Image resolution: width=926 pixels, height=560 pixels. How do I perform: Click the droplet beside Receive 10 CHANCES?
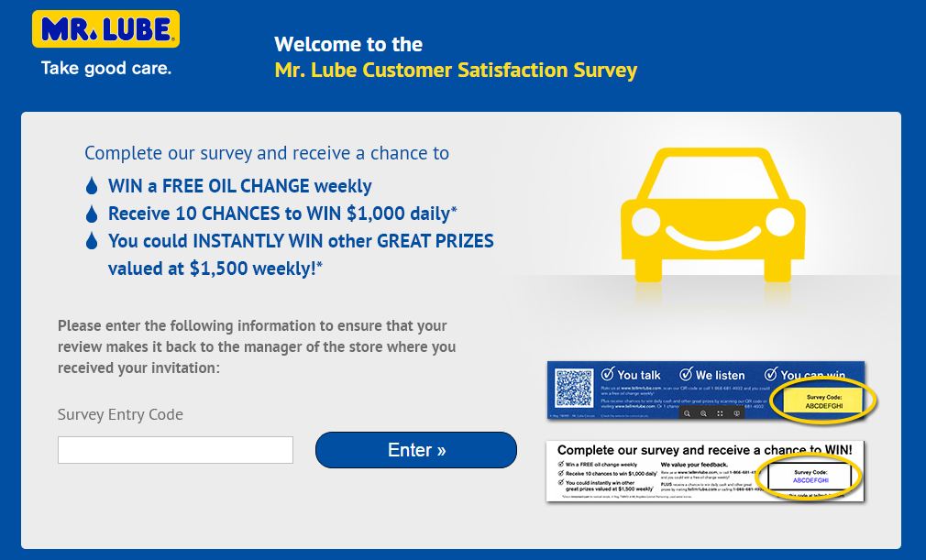[92, 214]
